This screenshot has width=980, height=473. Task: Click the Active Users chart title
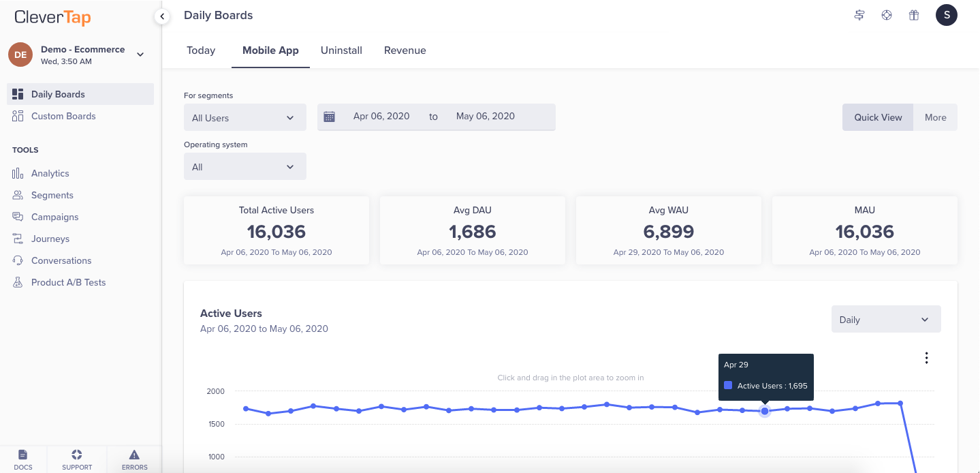[231, 314]
